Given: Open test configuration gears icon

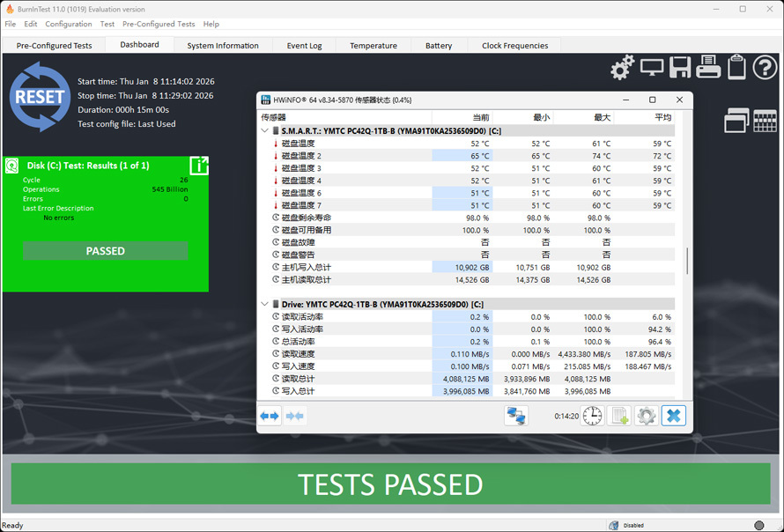Looking at the screenshot, I should 623,68.
